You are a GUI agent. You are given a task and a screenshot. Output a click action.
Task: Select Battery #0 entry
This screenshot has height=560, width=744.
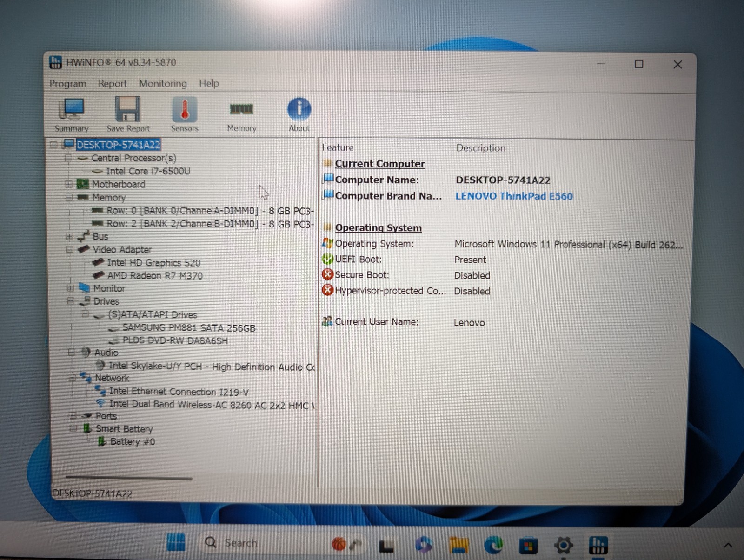click(133, 441)
